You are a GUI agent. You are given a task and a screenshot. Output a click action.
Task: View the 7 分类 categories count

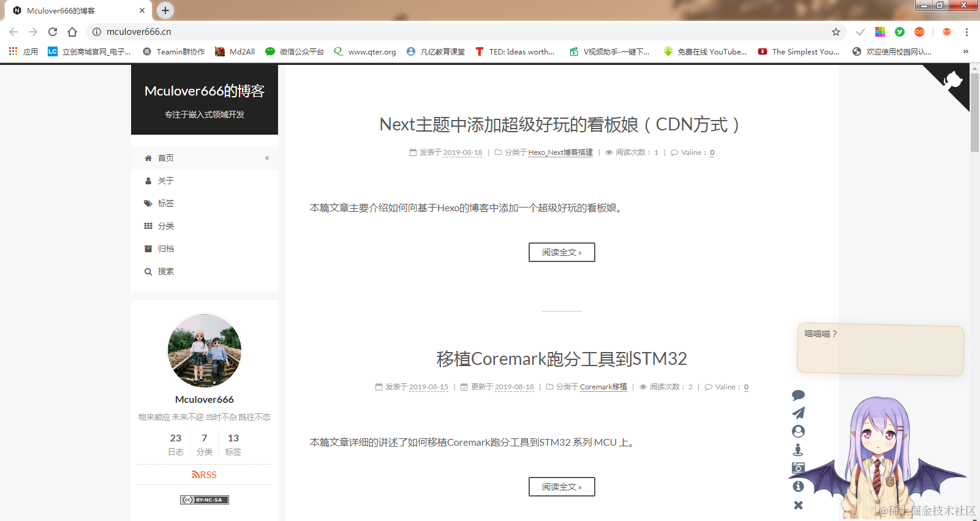205,444
